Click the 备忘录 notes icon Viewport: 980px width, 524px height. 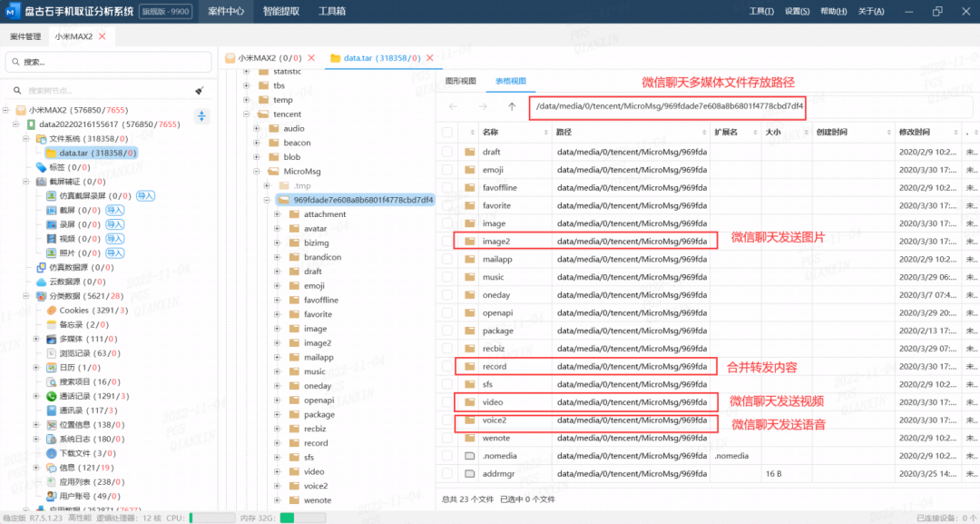[x=51, y=324]
